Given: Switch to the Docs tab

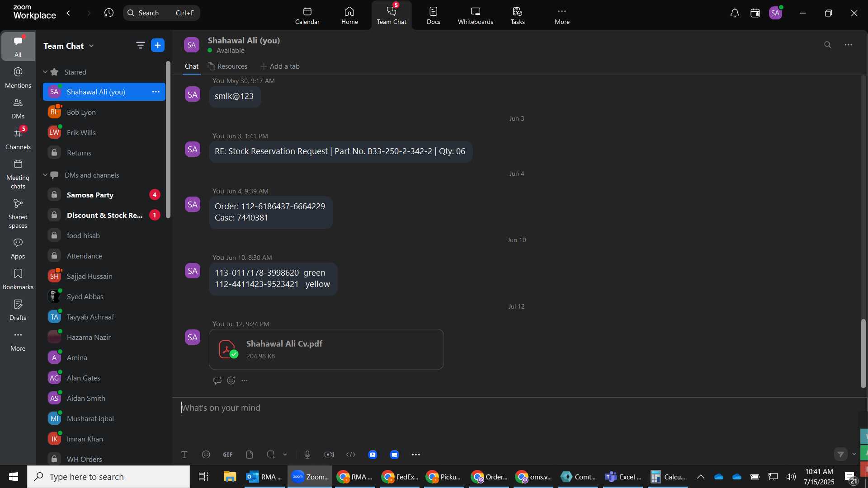Looking at the screenshot, I should pyautogui.click(x=433, y=15).
